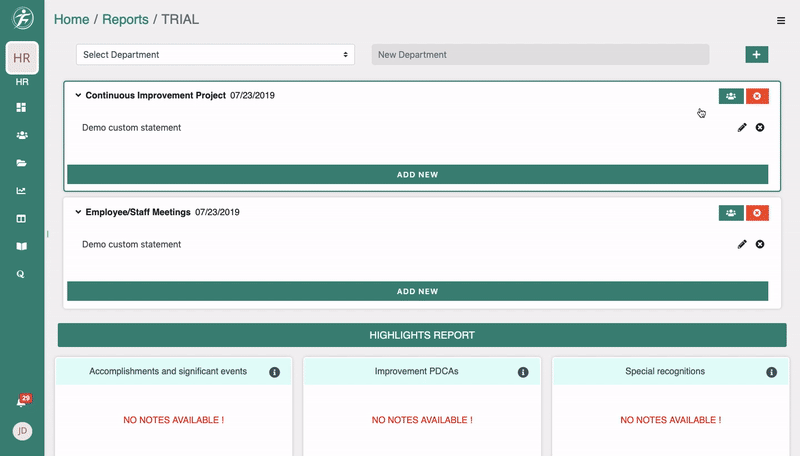The image size is (800, 456).
Task: Click into the New Department text field
Action: click(x=540, y=55)
